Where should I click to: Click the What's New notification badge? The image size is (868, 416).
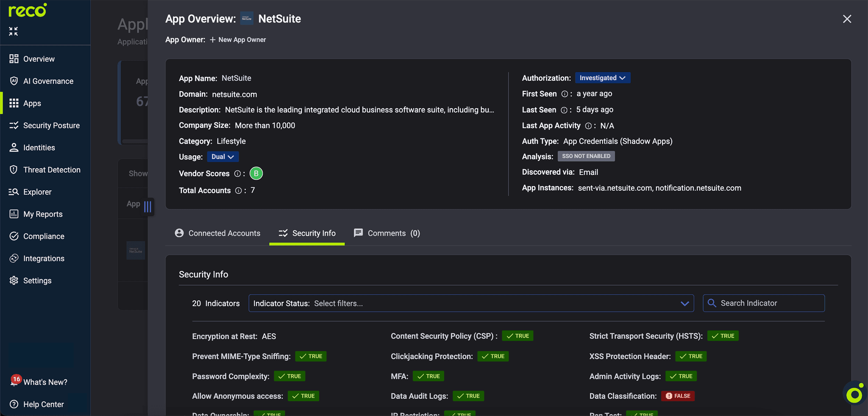coord(16,379)
